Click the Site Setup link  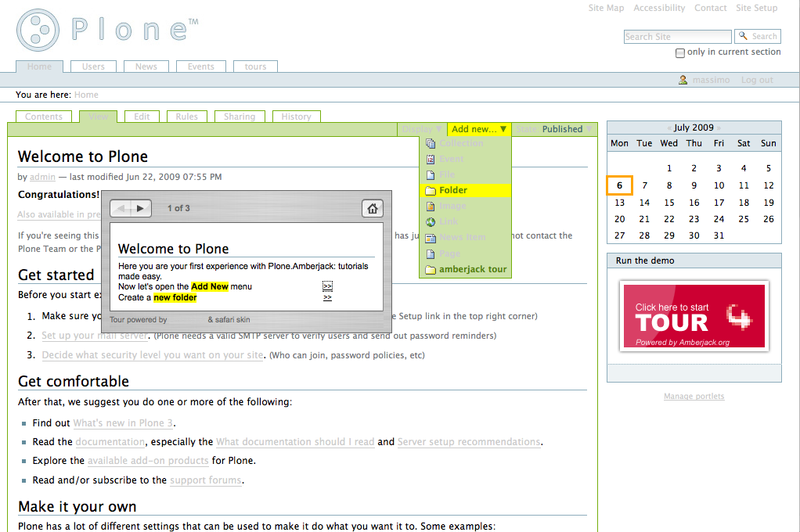tap(757, 8)
